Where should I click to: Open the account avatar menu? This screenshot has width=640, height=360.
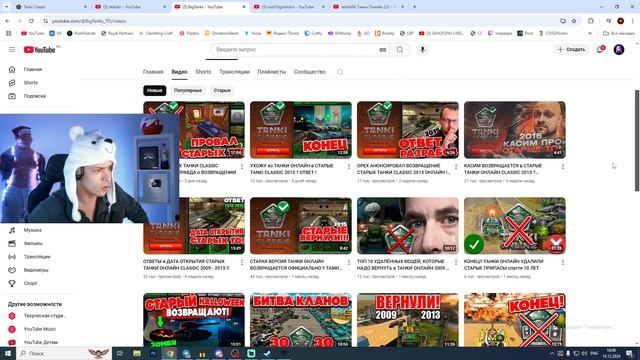click(x=619, y=49)
